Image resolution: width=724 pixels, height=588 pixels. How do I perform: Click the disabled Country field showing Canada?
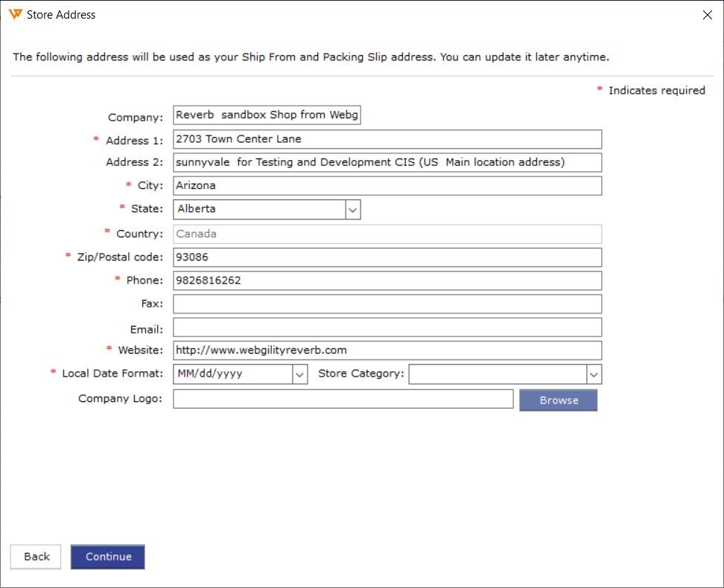[x=387, y=234]
